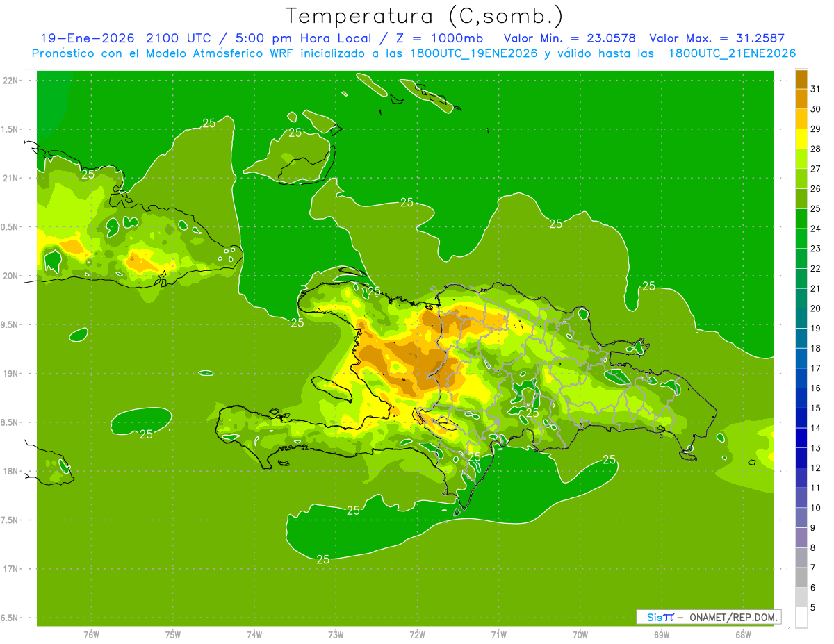
Task: Click the '20N' latitude axis label
Action: tap(11, 276)
